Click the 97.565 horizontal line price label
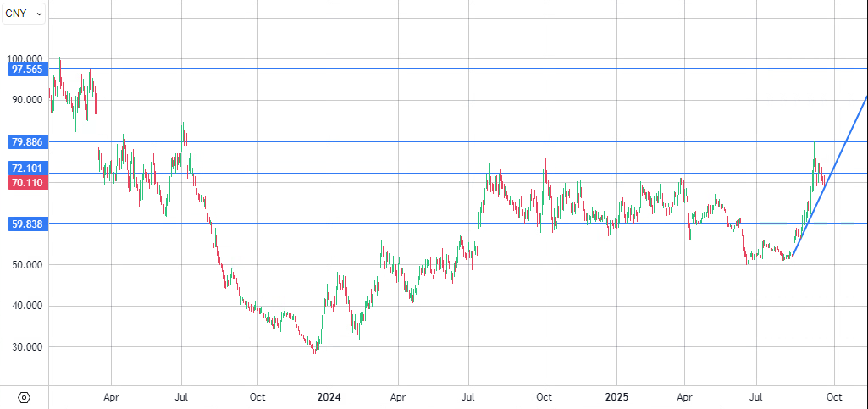This screenshot has height=409, width=868. [x=27, y=69]
